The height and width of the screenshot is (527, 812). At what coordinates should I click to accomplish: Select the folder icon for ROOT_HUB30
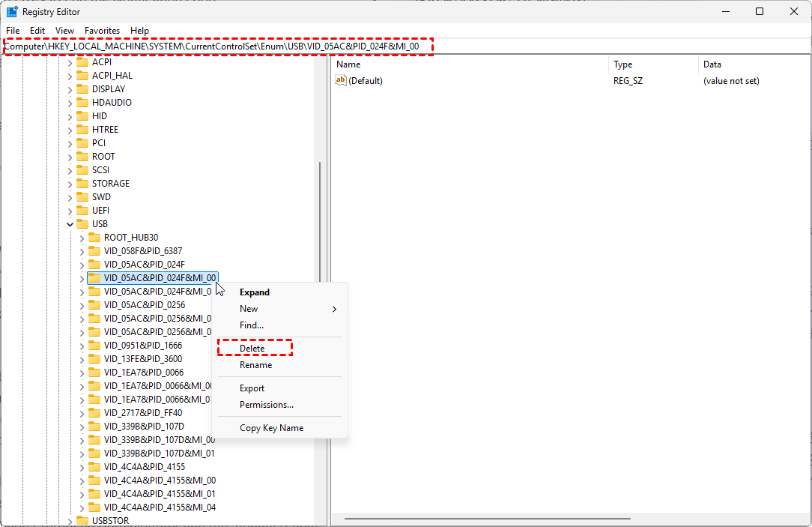(94, 238)
